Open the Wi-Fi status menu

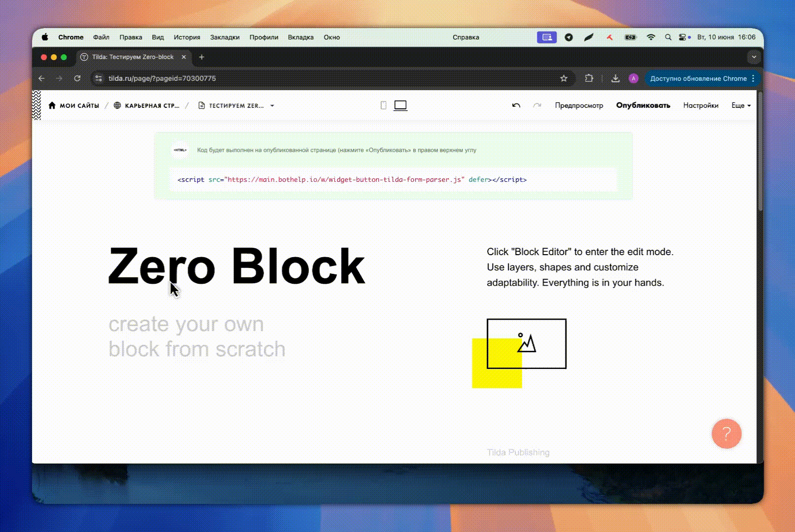coord(651,37)
